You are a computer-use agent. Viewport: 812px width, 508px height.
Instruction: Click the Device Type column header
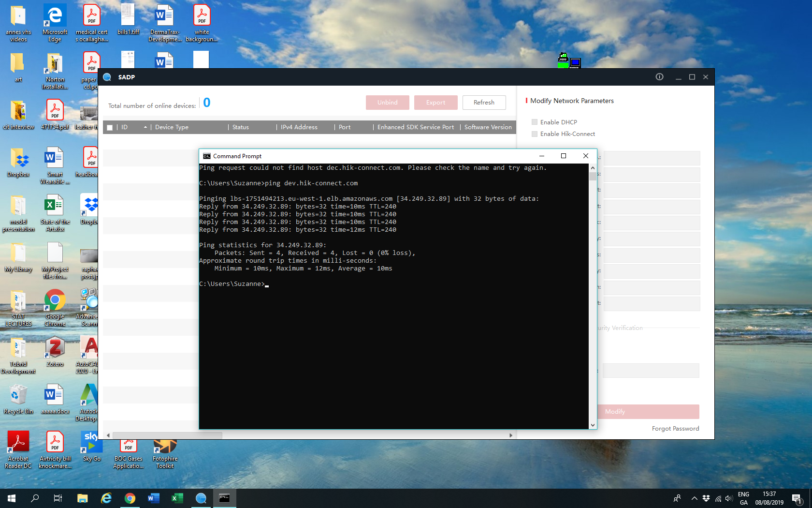pos(172,127)
